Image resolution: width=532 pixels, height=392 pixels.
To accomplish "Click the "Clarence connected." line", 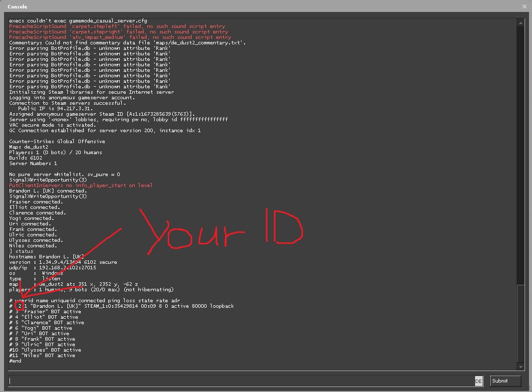I will point(37,212).
